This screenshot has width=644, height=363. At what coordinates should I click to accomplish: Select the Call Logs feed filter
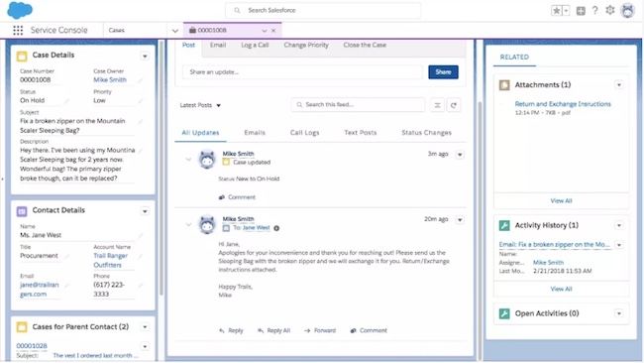coord(304,133)
